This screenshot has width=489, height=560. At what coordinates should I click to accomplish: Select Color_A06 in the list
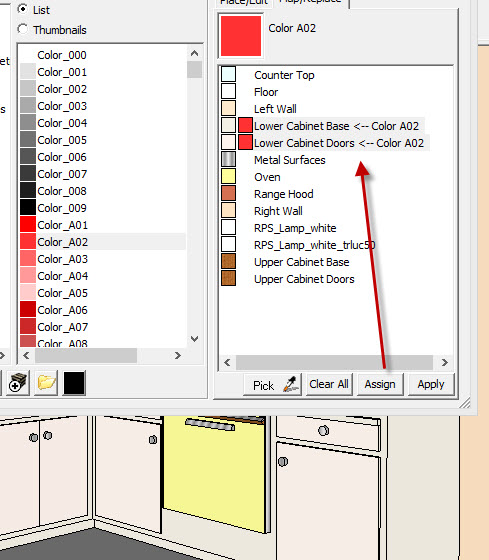coord(102,310)
